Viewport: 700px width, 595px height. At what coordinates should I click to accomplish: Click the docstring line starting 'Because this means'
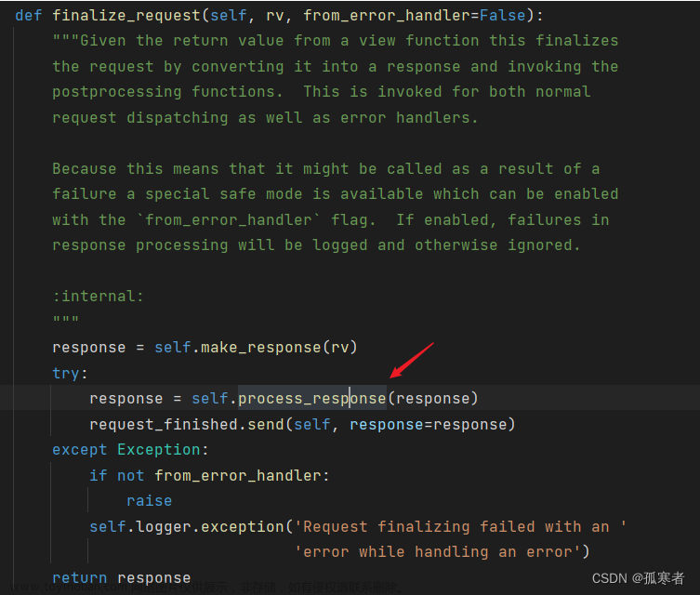[326, 168]
